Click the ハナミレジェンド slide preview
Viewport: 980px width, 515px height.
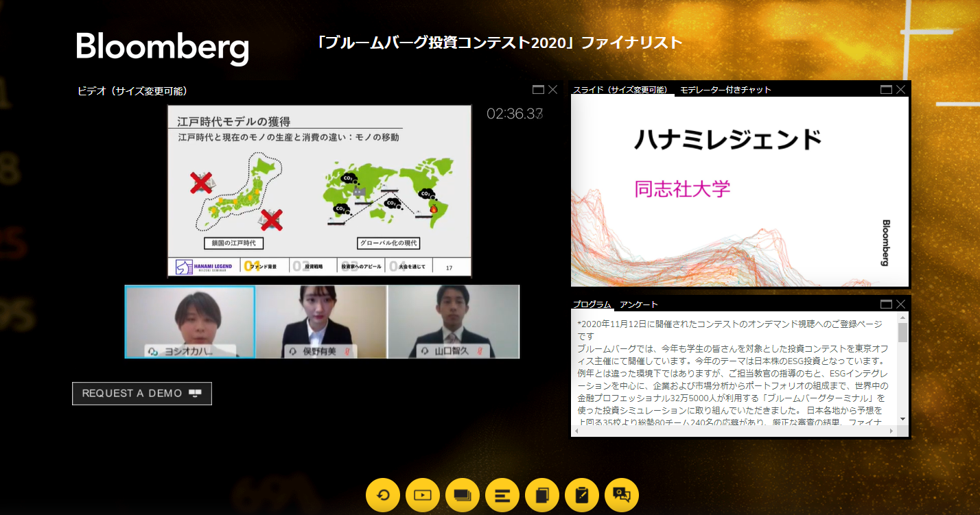pos(740,191)
